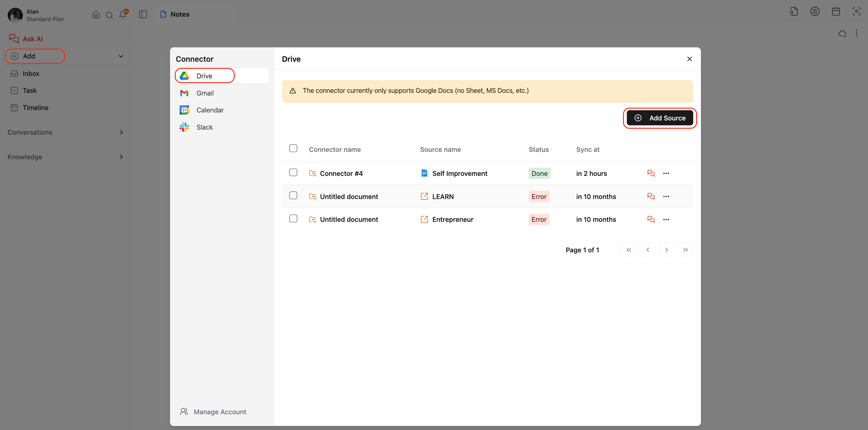Check the LEARN row checkbox
Viewport: 868px width, 430px height.
coord(293,195)
